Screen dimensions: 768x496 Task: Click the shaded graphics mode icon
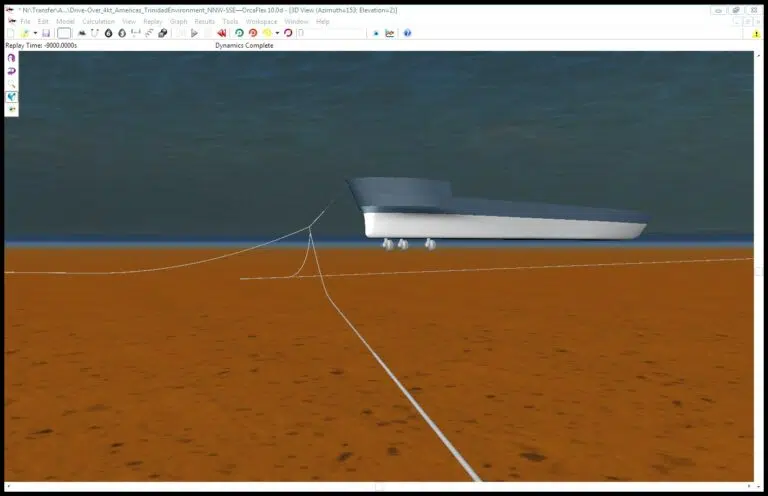tap(12, 97)
